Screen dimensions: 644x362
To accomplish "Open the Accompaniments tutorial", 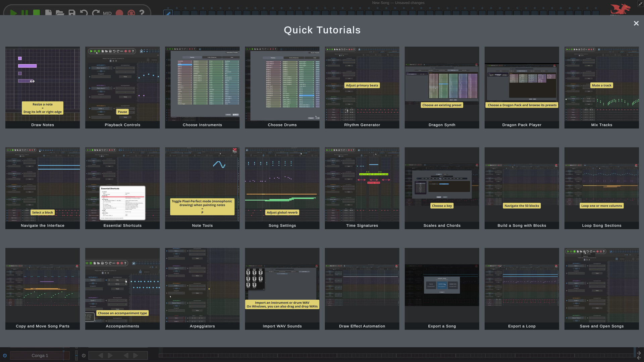I will 122,289.
